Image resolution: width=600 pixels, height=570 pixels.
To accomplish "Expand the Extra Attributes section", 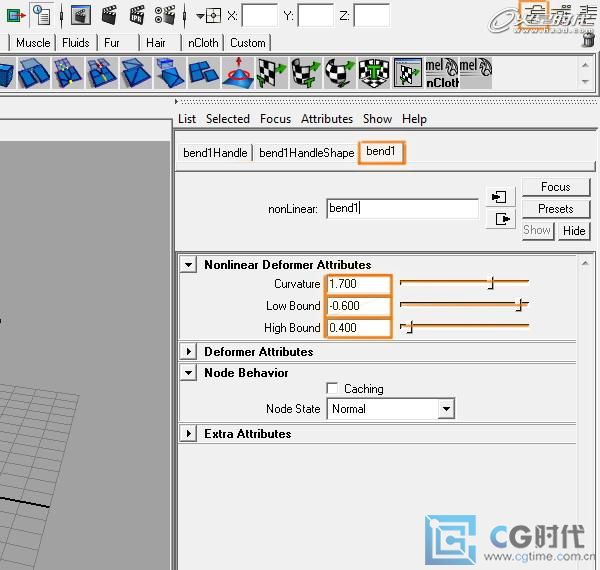I will point(188,433).
